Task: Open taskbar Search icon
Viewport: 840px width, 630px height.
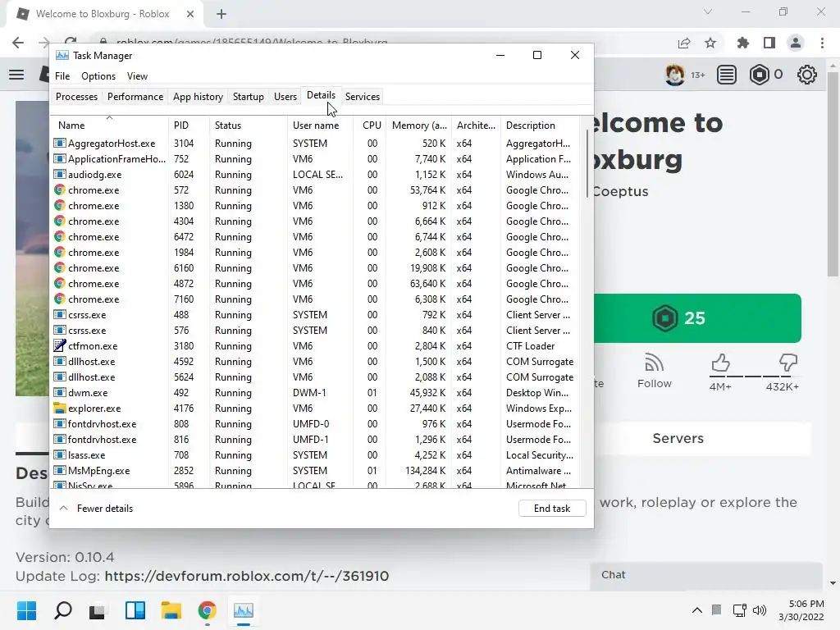Action: coord(63,610)
